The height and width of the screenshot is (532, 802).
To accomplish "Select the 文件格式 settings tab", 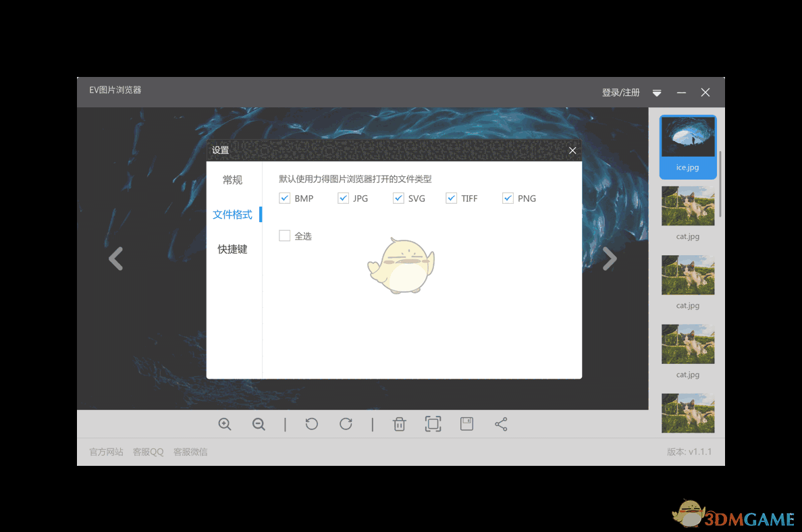I will click(233, 215).
